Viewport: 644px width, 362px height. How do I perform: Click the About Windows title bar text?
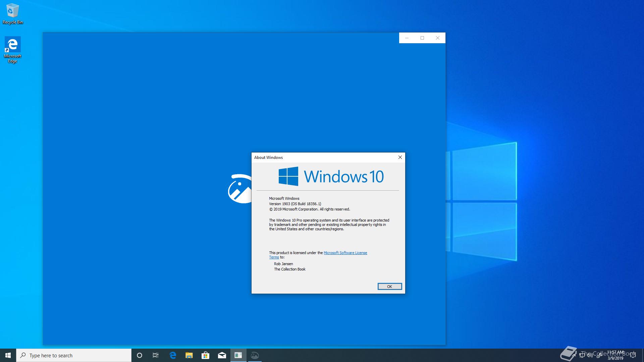tap(268, 158)
